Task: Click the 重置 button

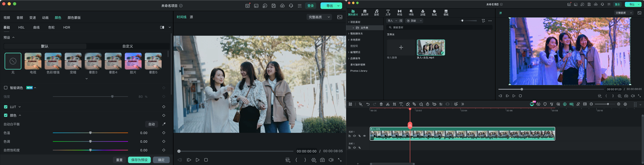Action: point(119,160)
